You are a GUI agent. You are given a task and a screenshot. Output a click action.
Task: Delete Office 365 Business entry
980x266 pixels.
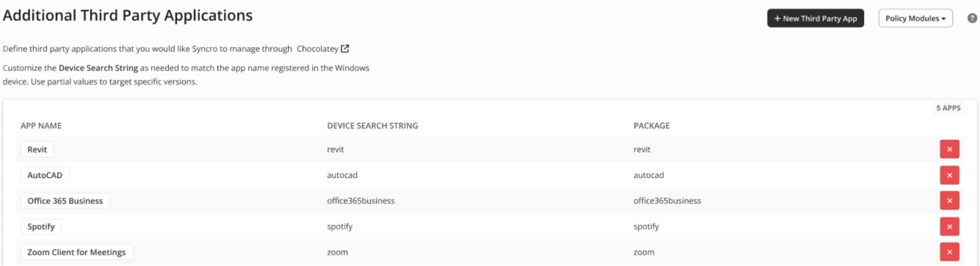[949, 200]
